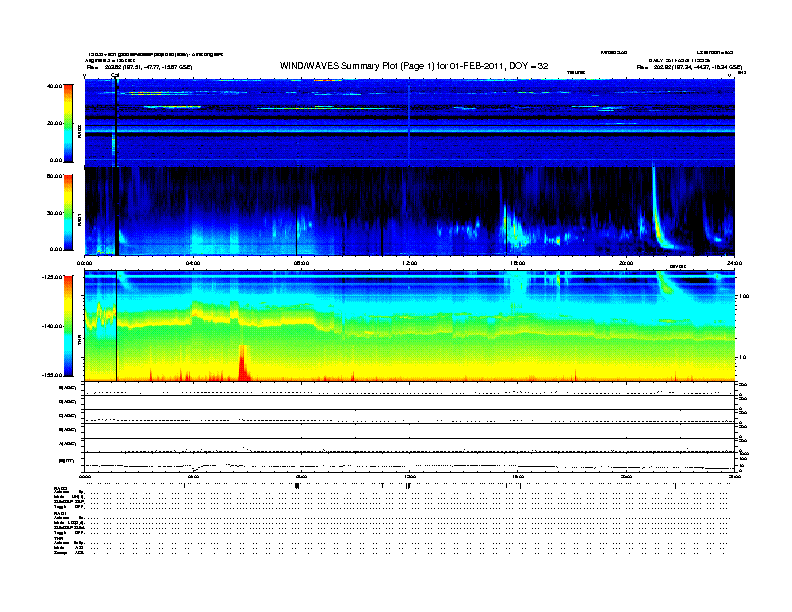
Task: Click the -125.00 label on TNR color scale
Action: 53,277
